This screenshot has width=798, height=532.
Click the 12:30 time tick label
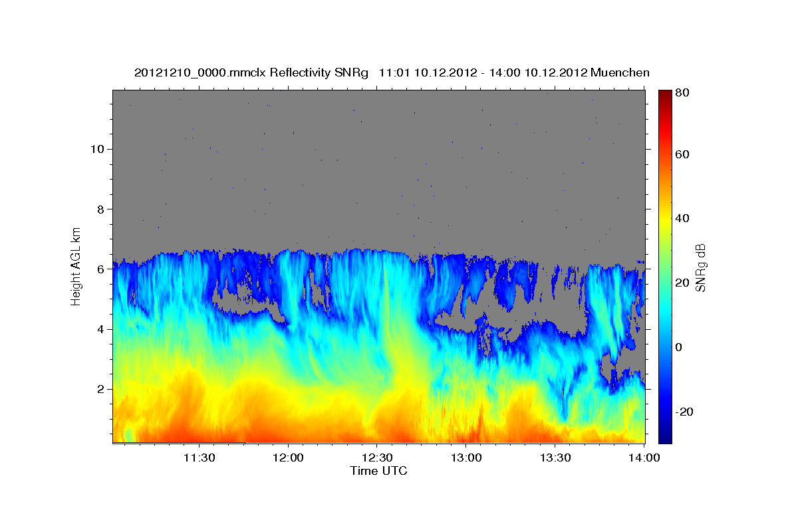[x=378, y=458]
